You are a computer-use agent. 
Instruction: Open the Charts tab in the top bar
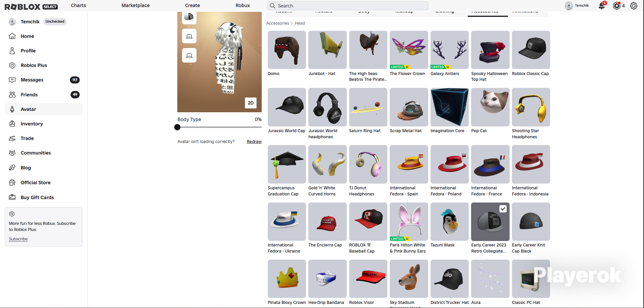click(x=78, y=5)
